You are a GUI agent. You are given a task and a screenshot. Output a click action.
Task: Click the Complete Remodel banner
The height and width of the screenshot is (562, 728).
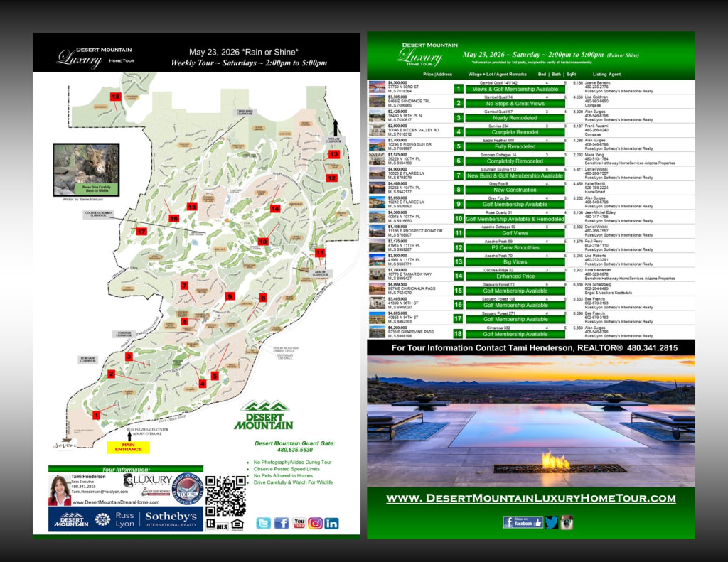click(x=515, y=132)
